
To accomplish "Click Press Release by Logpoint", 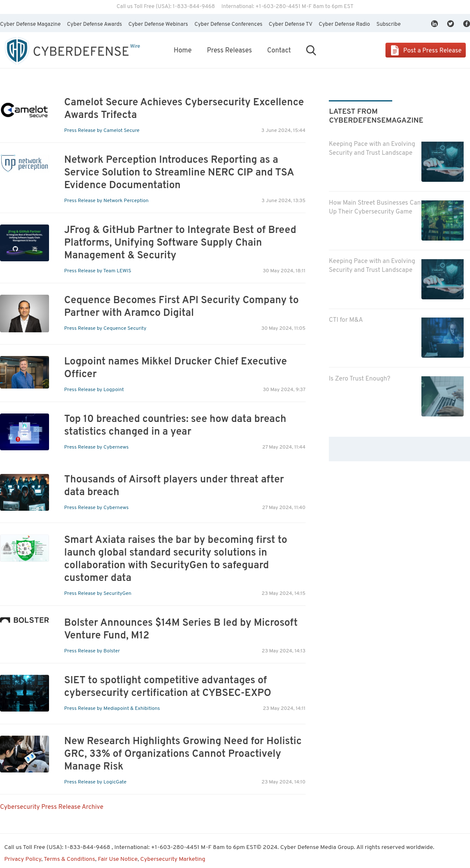I will (x=94, y=389).
